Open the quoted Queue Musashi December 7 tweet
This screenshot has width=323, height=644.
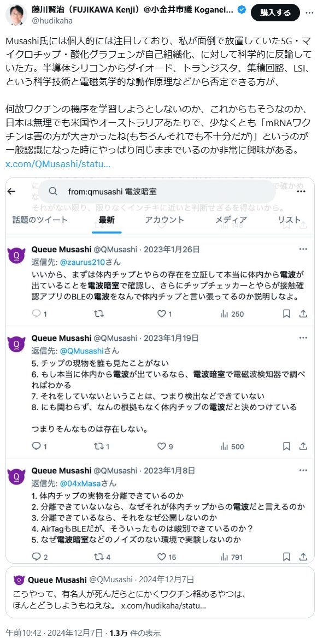click(160, 592)
